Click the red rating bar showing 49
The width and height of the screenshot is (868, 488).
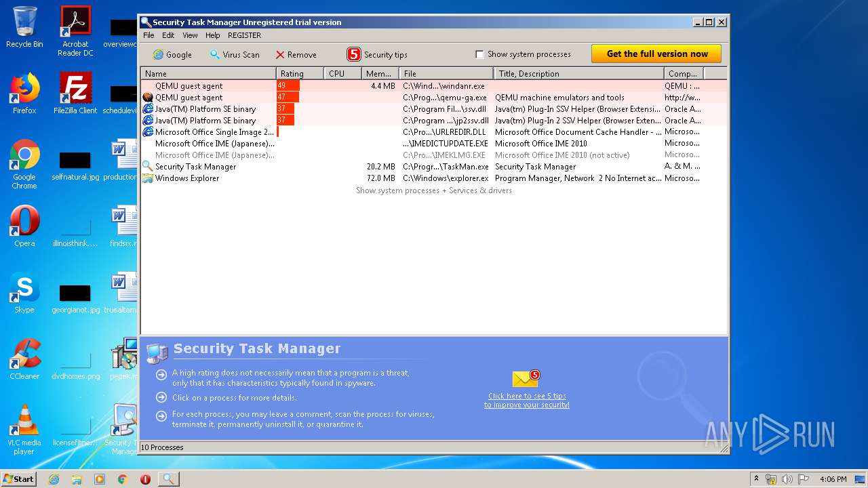pyautogui.click(x=288, y=86)
